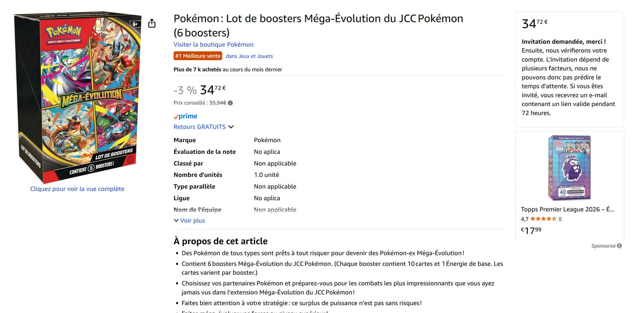Viewport: 644px width, 313px height.
Task: Click the À propos de cet article heading
Action: coord(220,241)
